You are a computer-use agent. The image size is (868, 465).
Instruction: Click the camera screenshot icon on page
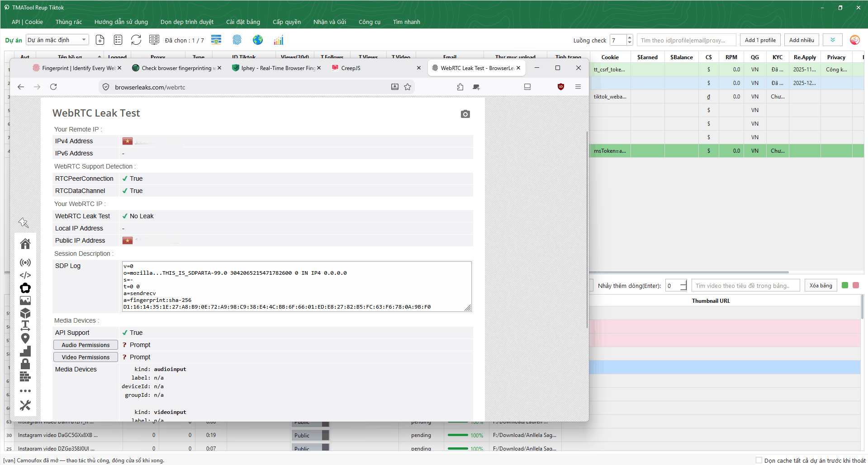coord(465,114)
